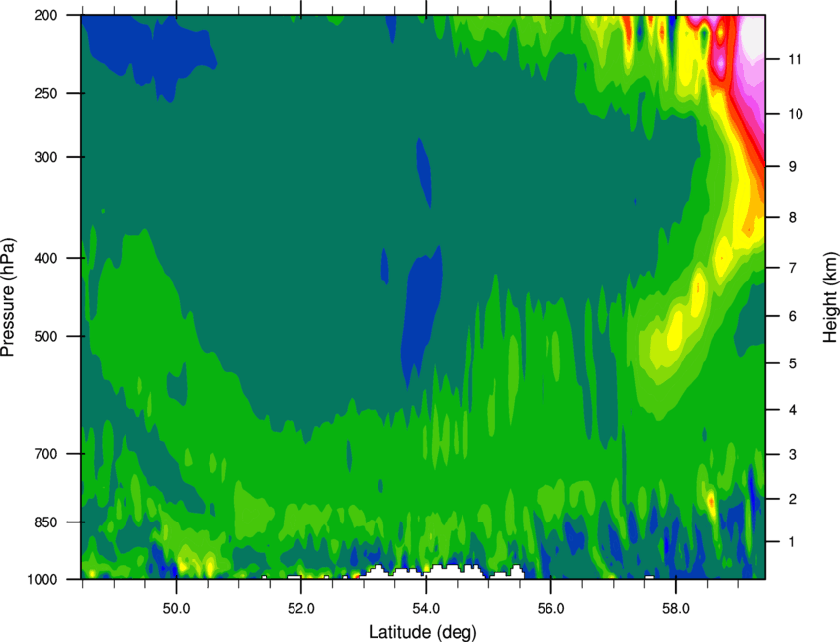This screenshot has width=840, height=642.
Task: Click the 52.0 latitude tick label
Action: 301,608
